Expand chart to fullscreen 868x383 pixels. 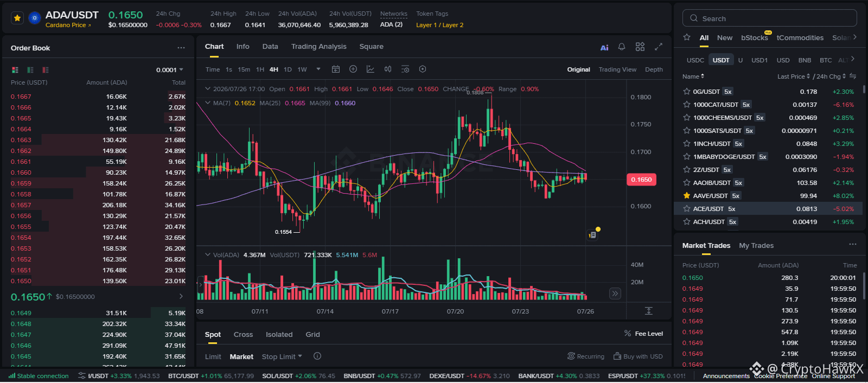[x=659, y=47]
